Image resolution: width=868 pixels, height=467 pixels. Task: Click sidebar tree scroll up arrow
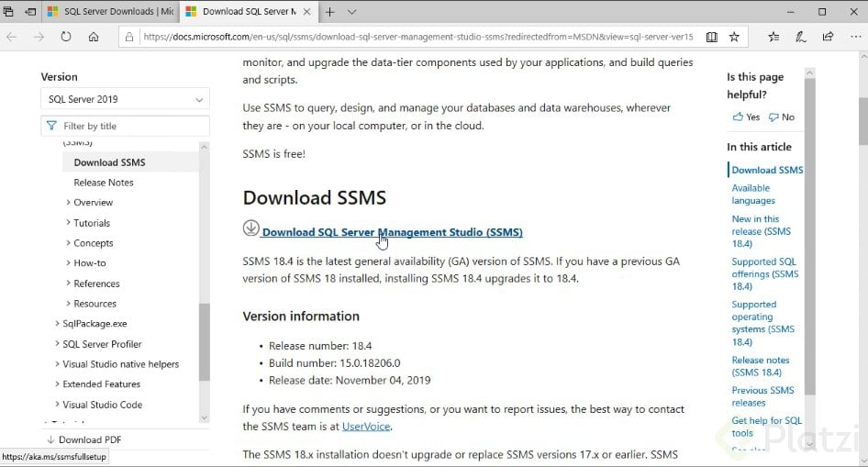pyautogui.click(x=205, y=147)
